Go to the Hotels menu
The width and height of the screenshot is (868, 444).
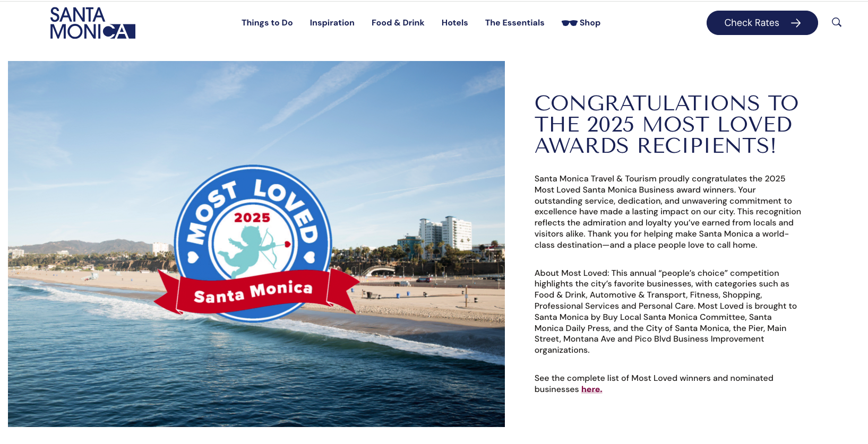point(455,23)
